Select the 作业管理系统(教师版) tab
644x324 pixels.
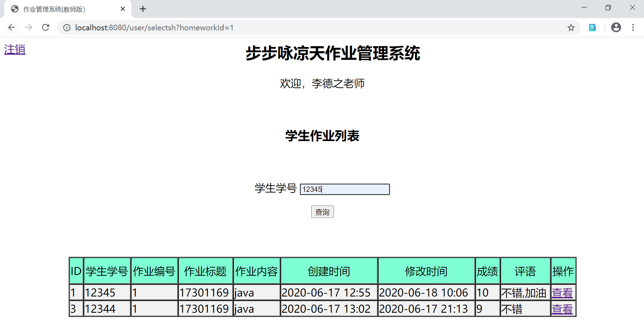point(68,9)
